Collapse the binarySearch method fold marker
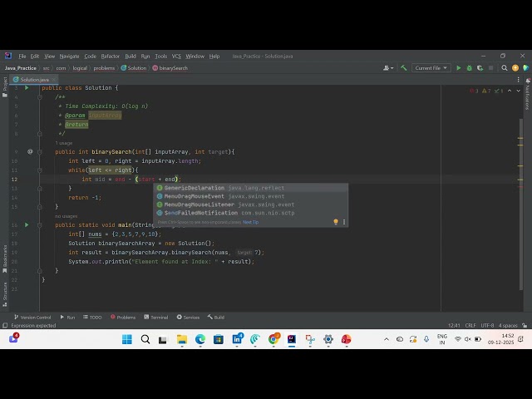The image size is (532, 399). (x=40, y=152)
